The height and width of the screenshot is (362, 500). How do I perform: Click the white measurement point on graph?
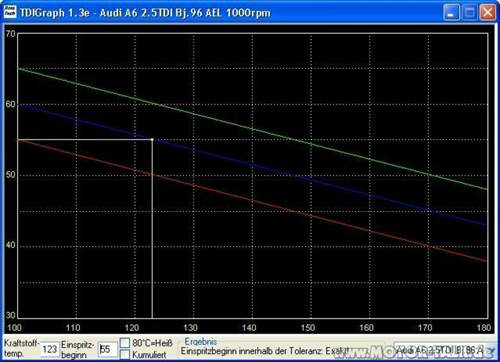point(152,140)
